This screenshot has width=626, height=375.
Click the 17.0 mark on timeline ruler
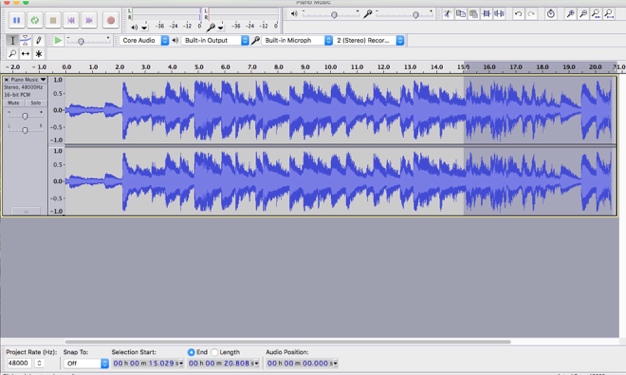tap(516, 67)
